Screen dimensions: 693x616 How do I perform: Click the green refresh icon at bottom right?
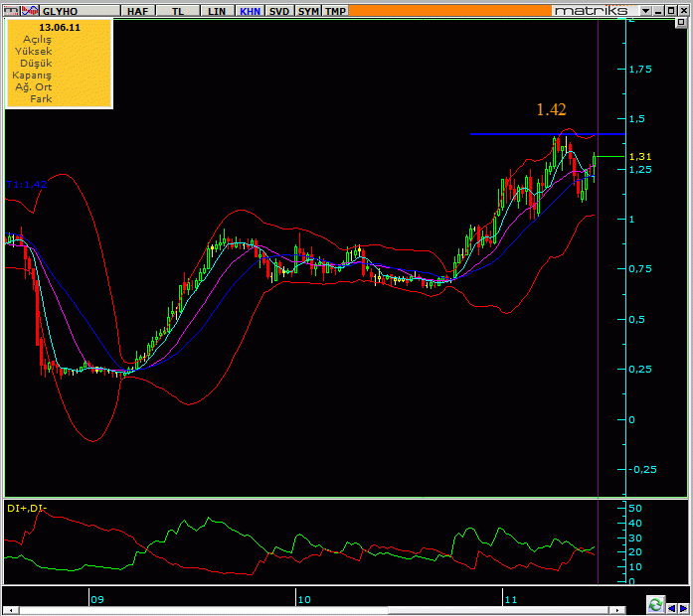pyautogui.click(x=655, y=604)
